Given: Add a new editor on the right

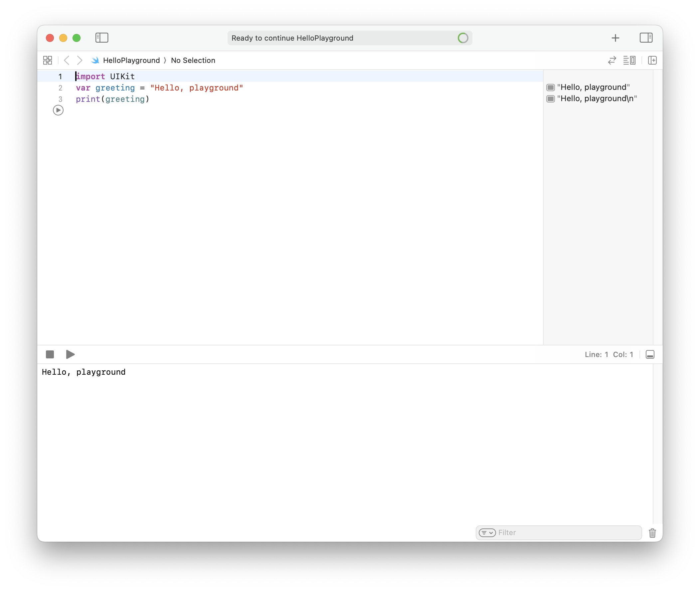Looking at the screenshot, I should coord(652,60).
